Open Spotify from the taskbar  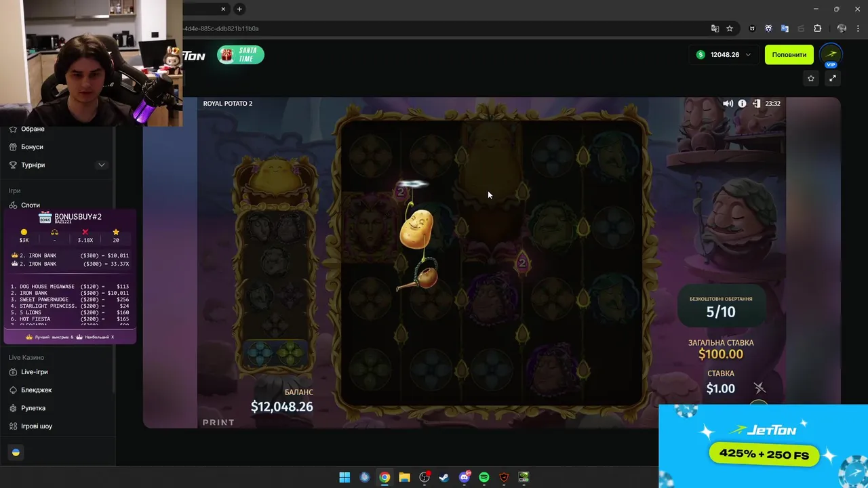click(484, 477)
